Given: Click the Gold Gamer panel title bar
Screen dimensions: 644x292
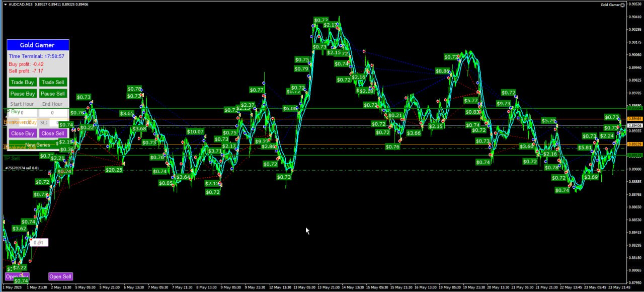Looking at the screenshot, I should pyautogui.click(x=38, y=45).
